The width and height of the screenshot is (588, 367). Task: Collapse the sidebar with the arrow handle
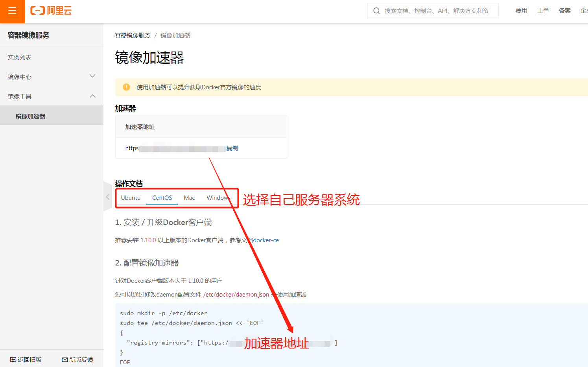pyautogui.click(x=107, y=197)
